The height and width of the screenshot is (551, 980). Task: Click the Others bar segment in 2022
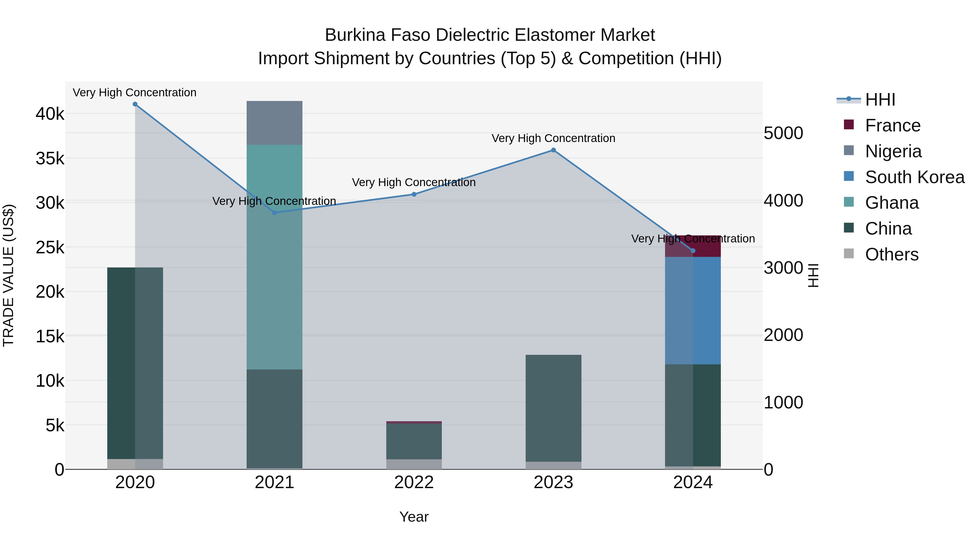(x=414, y=464)
